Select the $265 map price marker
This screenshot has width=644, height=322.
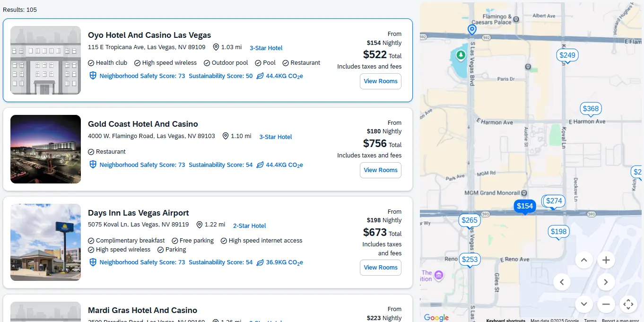pyautogui.click(x=470, y=220)
